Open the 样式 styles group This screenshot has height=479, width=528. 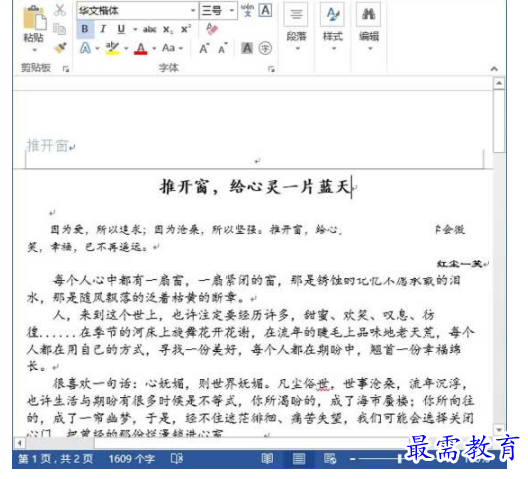(x=332, y=27)
